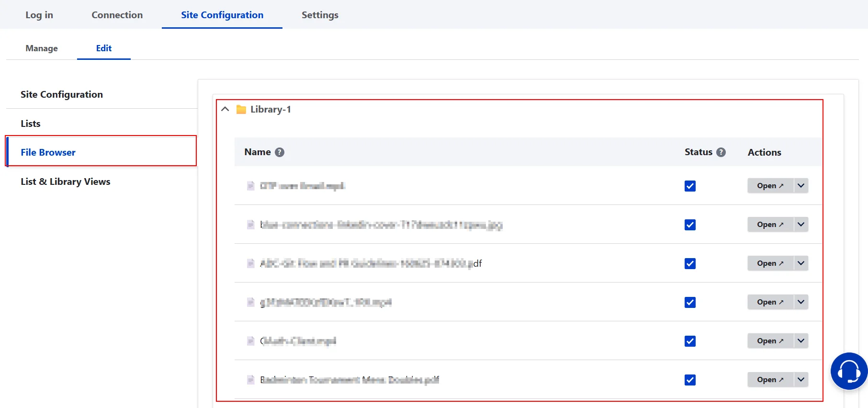Click the Library-1 folder label
Screen dimensions: 868x408
[x=271, y=110]
